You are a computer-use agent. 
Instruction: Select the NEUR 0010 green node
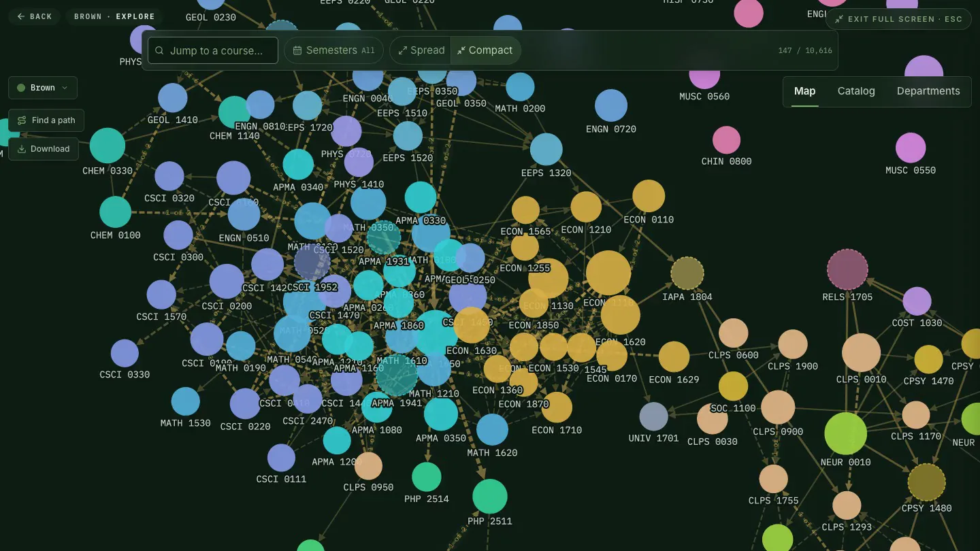click(846, 434)
